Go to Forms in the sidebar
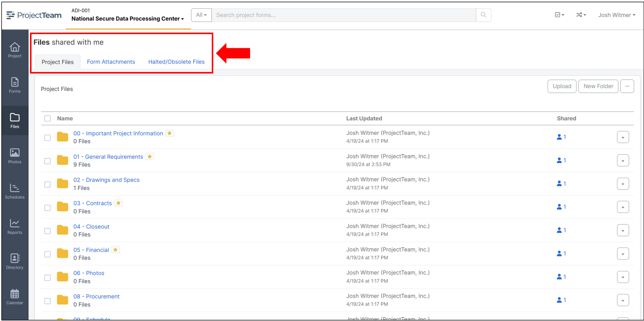The image size is (644, 321). pyautogui.click(x=15, y=85)
